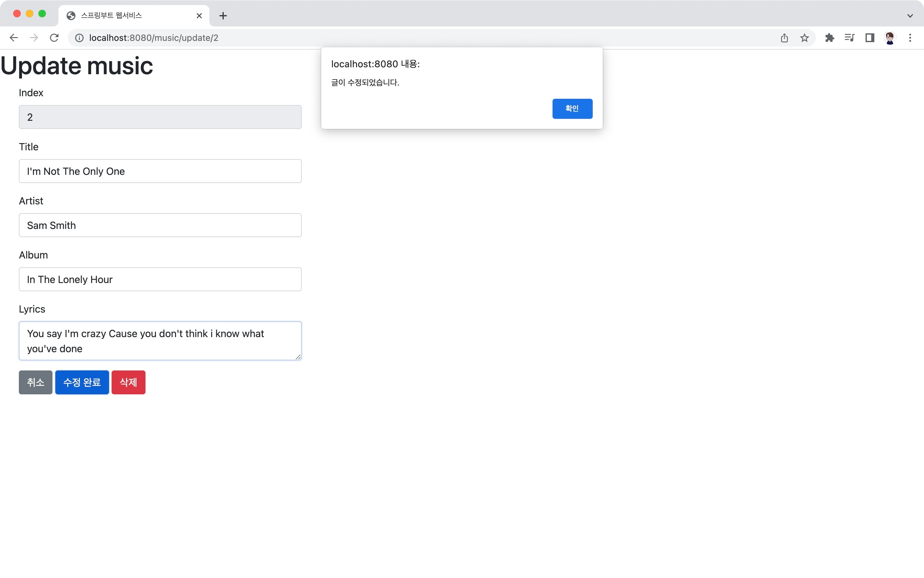924x578 pixels.
Task: Open Chrome three-dot menu
Action: (x=910, y=38)
